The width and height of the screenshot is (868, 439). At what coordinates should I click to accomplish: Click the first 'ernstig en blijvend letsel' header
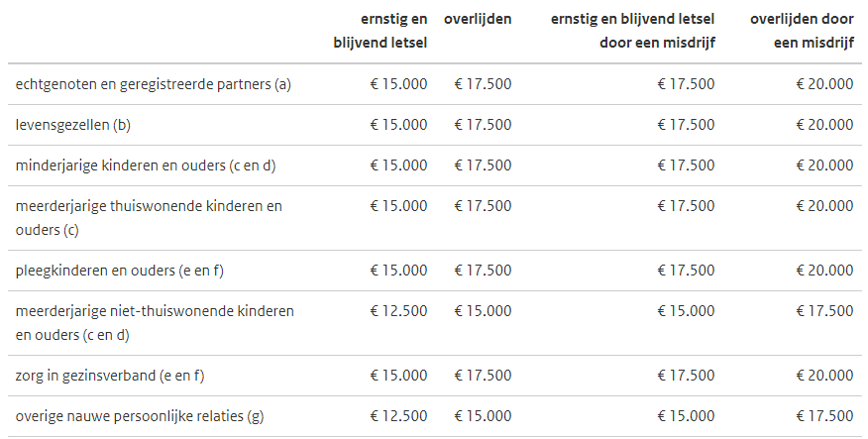pos(380,30)
